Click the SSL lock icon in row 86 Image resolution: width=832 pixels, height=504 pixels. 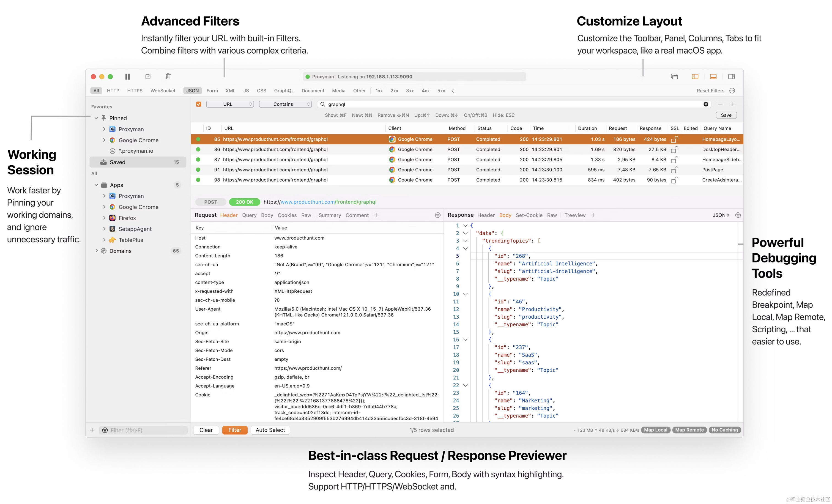click(x=674, y=150)
